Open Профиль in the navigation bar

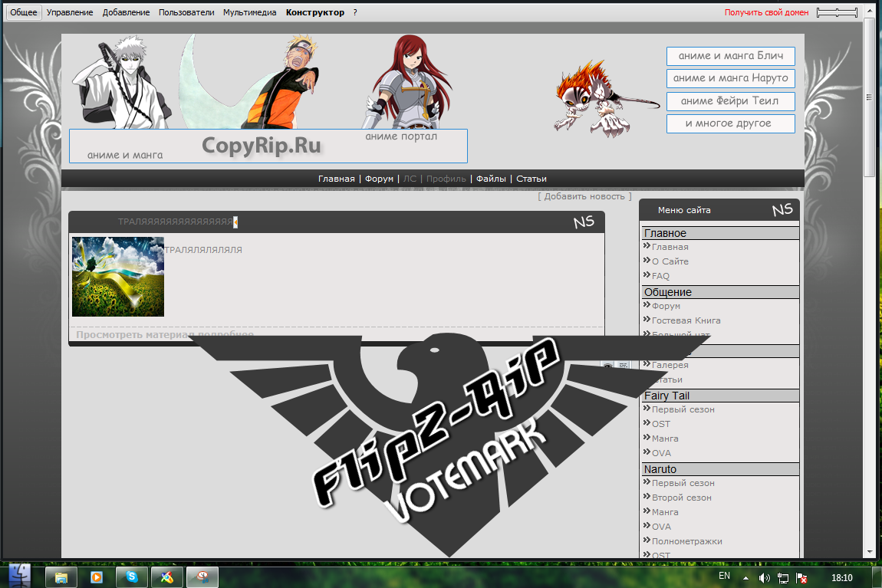[x=446, y=179]
